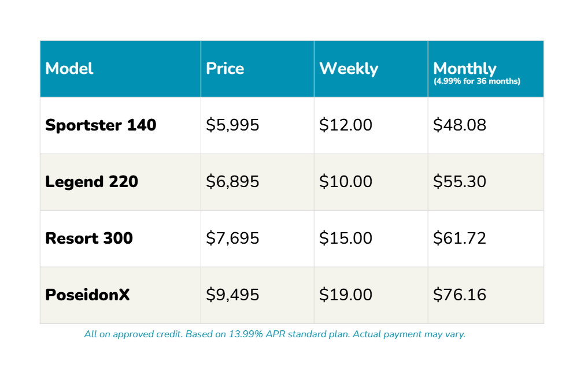Select the Sportster 140 model cell
Screen dimensions: 588x380
(101, 125)
